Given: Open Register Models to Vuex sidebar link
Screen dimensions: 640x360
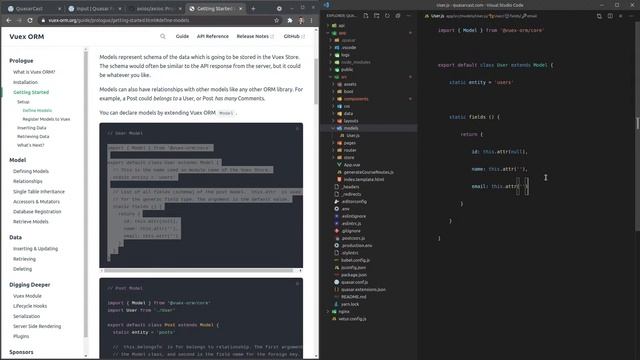Looking at the screenshot, I should pos(46,119).
